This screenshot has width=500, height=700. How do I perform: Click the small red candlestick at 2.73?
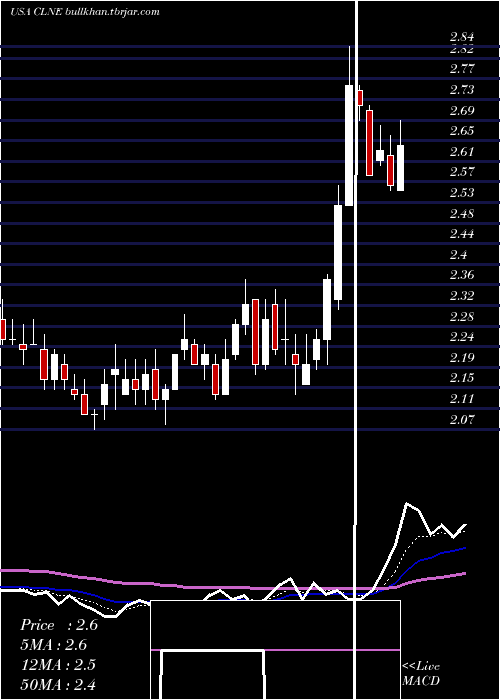pyautogui.click(x=359, y=97)
